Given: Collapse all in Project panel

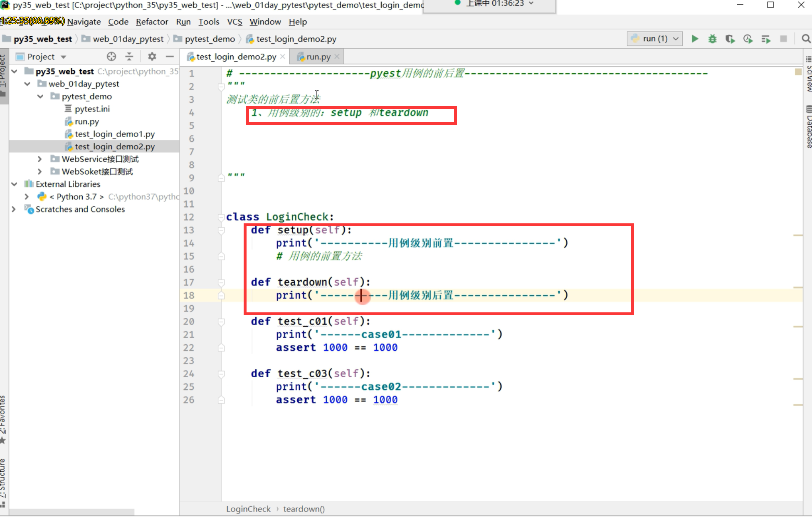Looking at the screenshot, I should (129, 57).
